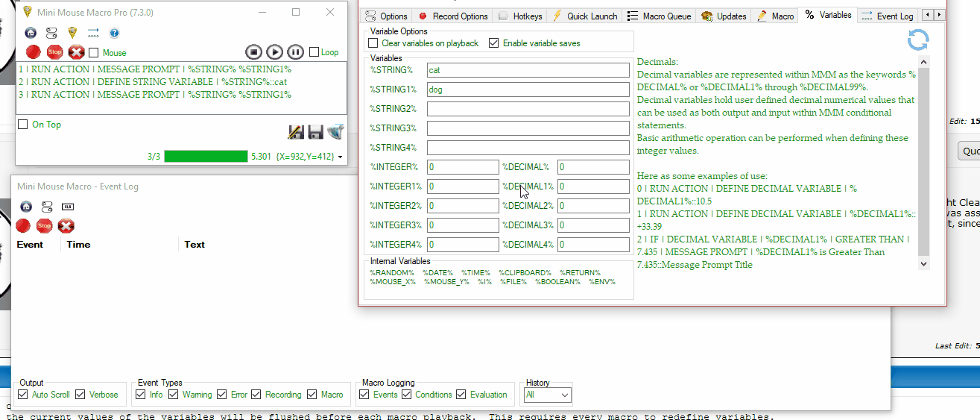
Task: Click the red record button in main macro window
Action: click(x=33, y=51)
